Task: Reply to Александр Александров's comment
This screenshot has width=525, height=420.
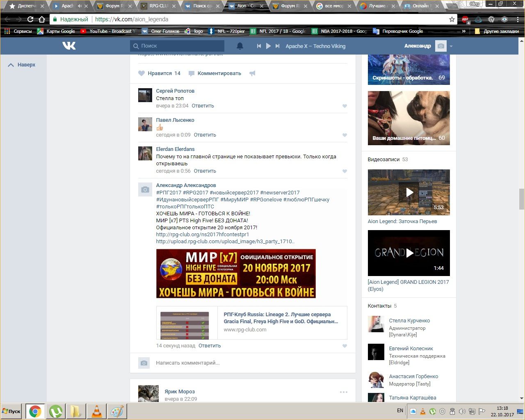Action: (210, 346)
